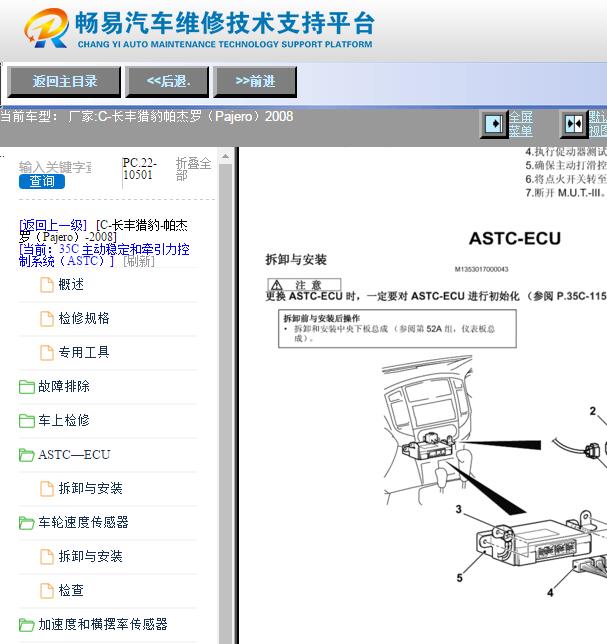The height and width of the screenshot is (644, 607).
Task: Open the 返回上一级 link
Action: pos(53,225)
